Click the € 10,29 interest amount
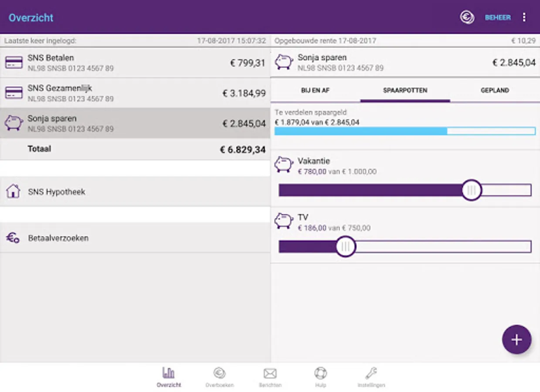540x392 pixels. (523, 41)
